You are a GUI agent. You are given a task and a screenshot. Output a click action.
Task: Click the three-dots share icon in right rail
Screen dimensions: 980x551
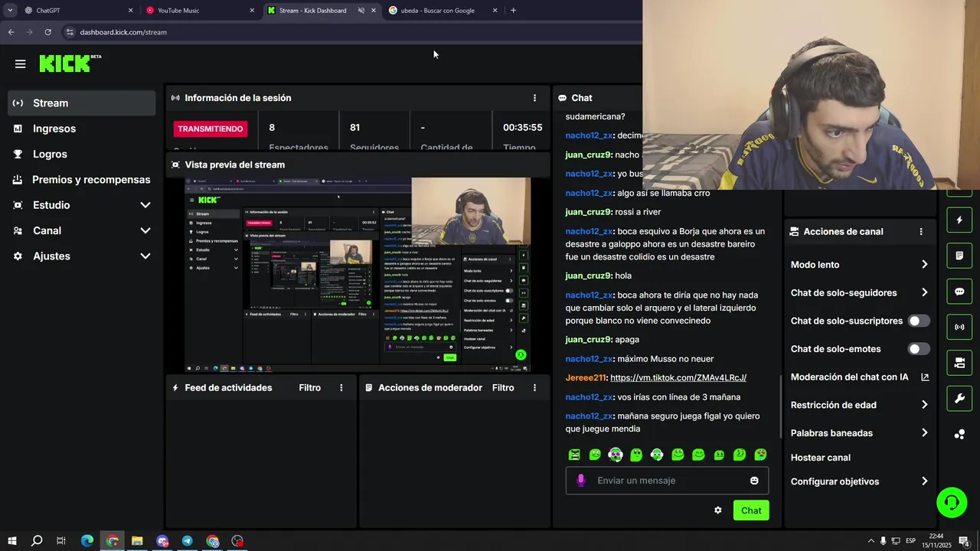[x=959, y=435]
